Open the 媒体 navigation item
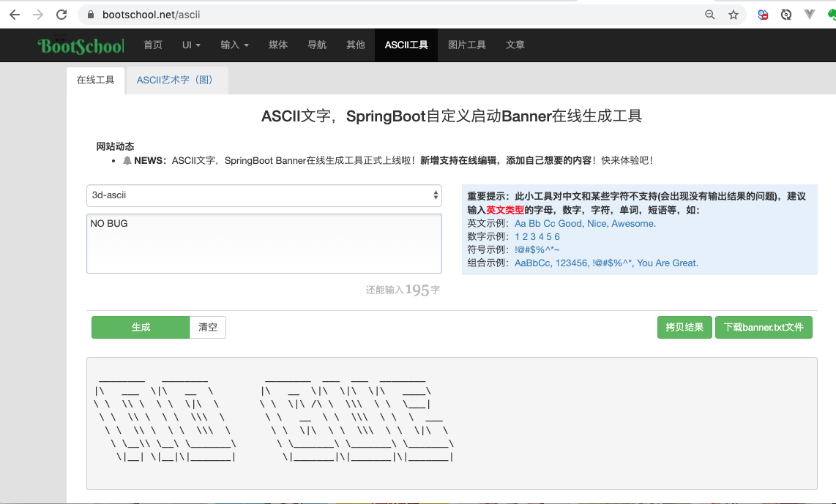Image resolution: width=836 pixels, height=504 pixels. (x=278, y=45)
